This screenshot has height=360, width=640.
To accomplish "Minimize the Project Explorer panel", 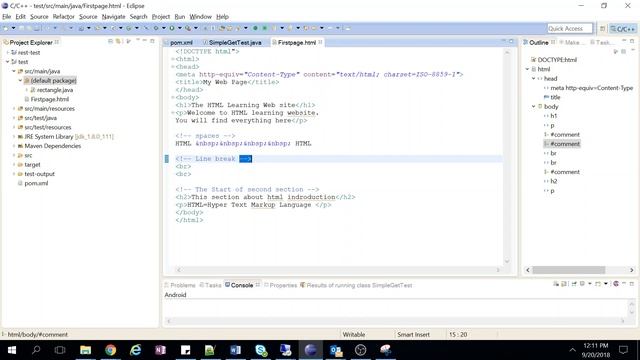I will point(144,41).
